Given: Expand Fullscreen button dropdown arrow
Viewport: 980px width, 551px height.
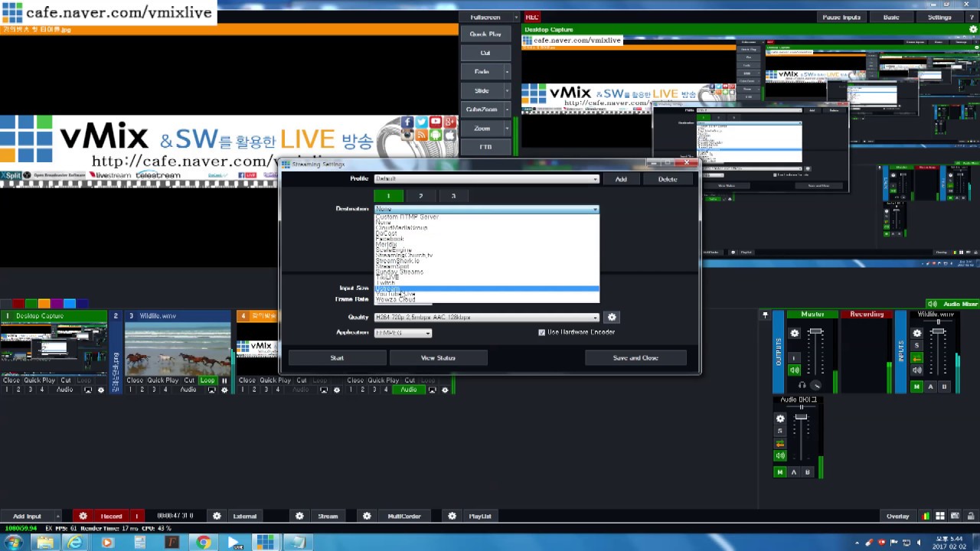Looking at the screenshot, I should pyautogui.click(x=516, y=17).
